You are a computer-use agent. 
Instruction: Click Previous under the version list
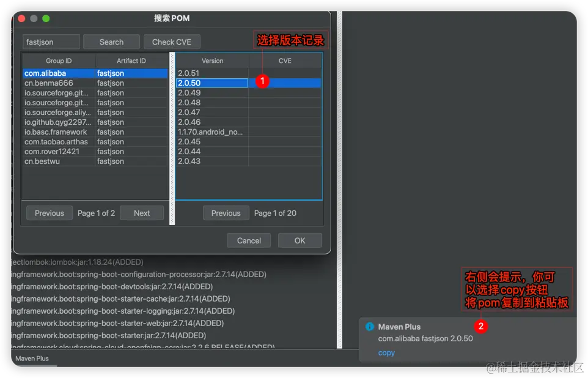pyautogui.click(x=226, y=213)
